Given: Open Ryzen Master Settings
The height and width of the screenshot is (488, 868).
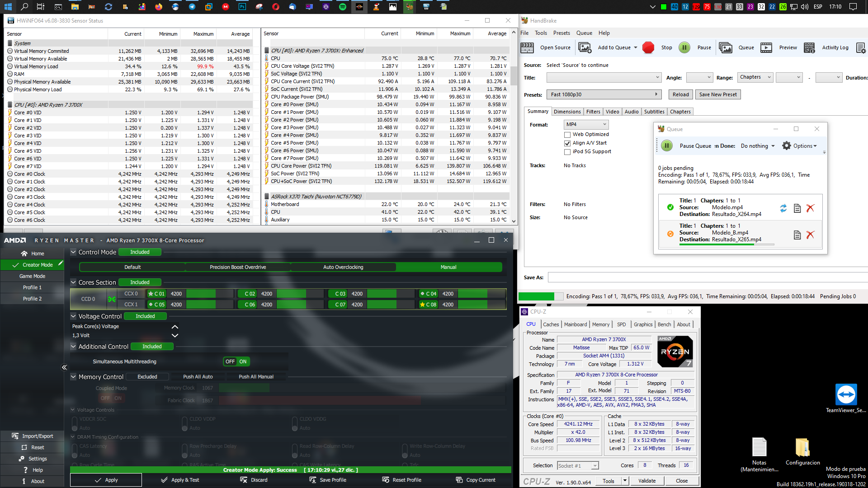Looking at the screenshot, I should [33, 459].
